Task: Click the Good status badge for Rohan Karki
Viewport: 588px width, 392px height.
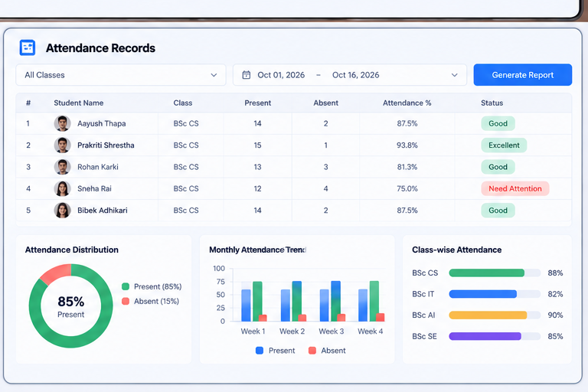Action: tap(498, 167)
